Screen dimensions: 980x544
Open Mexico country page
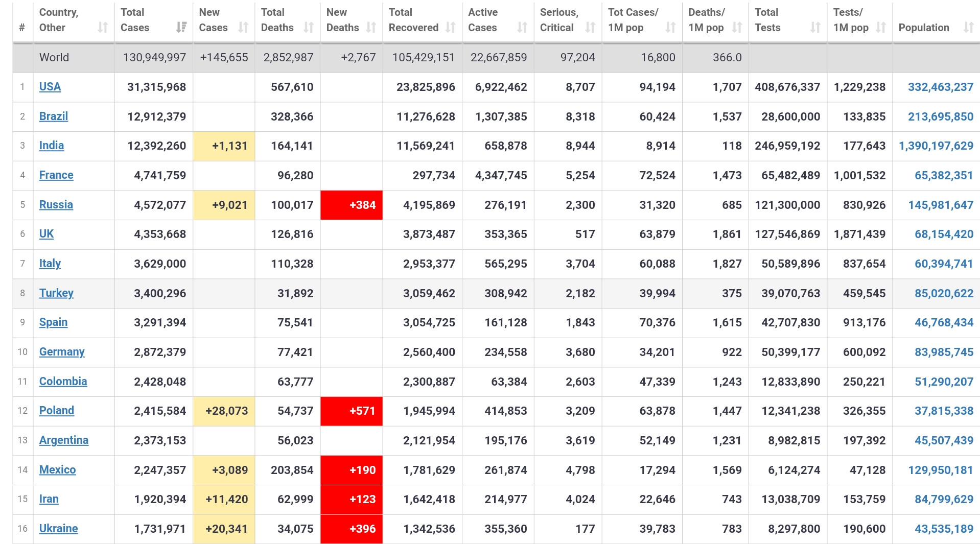point(58,470)
